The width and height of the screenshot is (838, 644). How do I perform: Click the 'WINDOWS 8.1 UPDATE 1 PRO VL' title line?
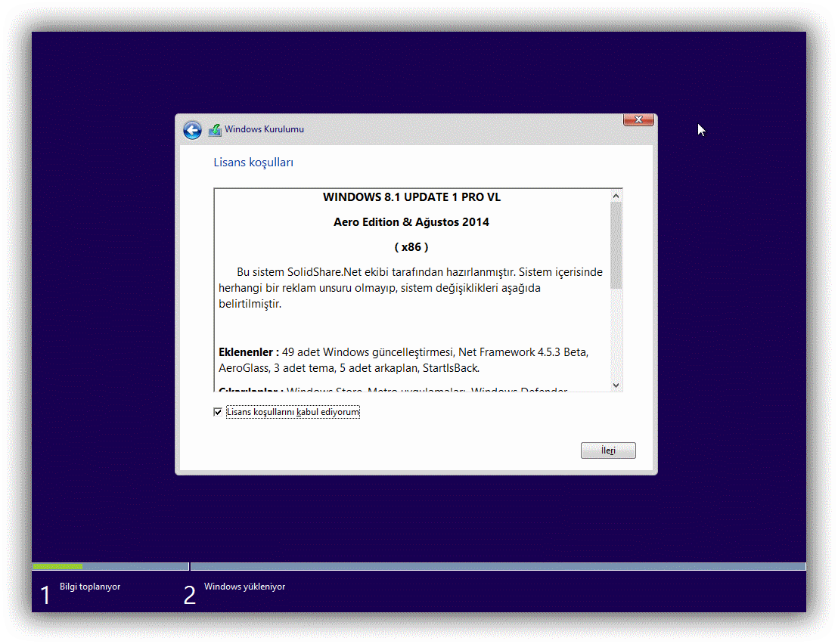pos(411,197)
